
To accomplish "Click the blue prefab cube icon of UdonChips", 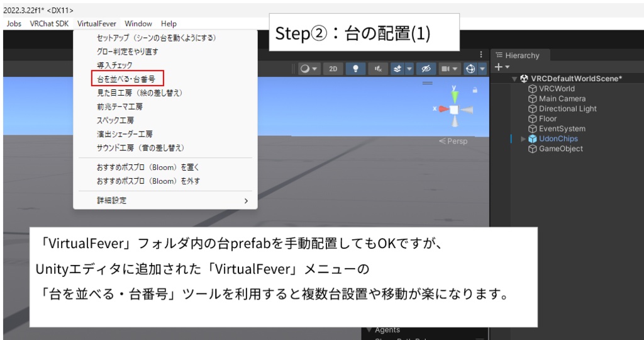I will click(x=532, y=139).
